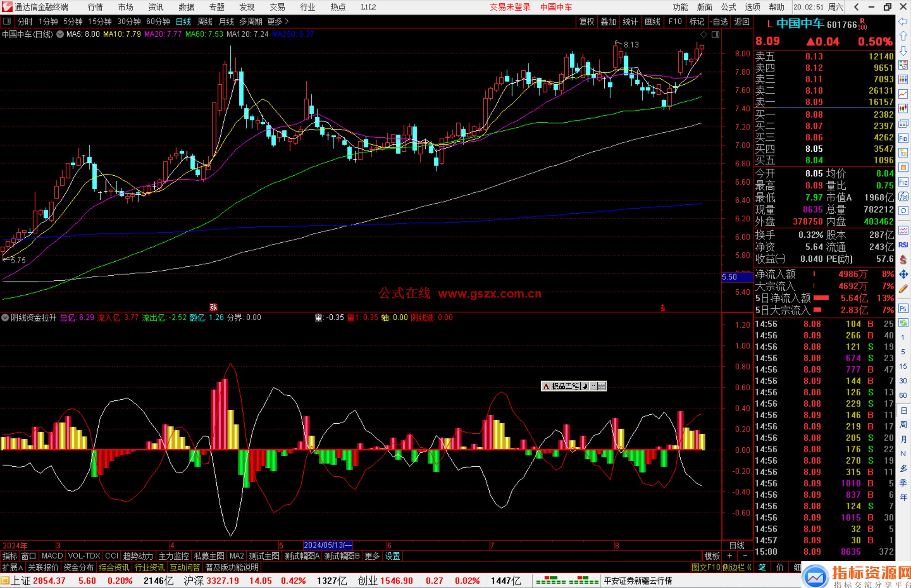Viewport: 911px width, 588px height.
Task: Click the 返回 button
Action: [742, 21]
